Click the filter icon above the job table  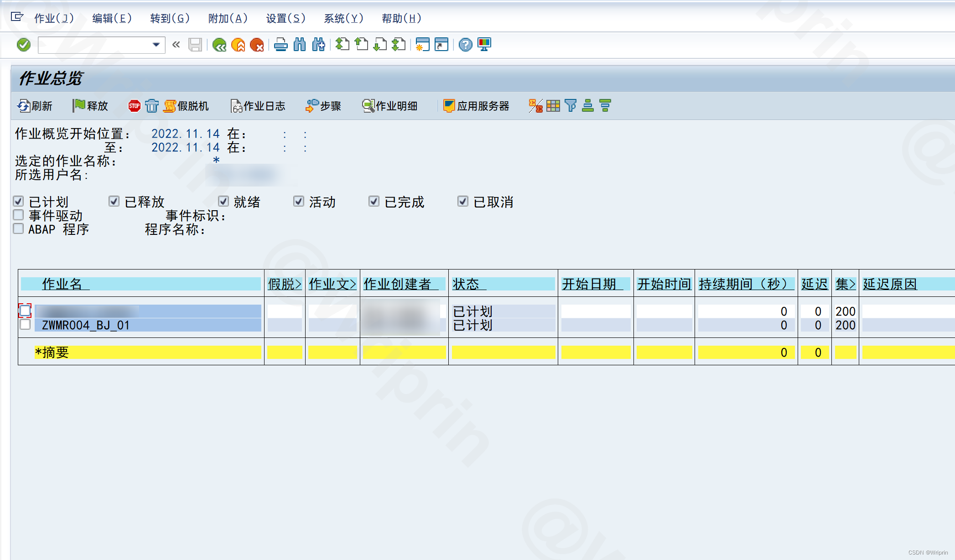click(x=570, y=106)
